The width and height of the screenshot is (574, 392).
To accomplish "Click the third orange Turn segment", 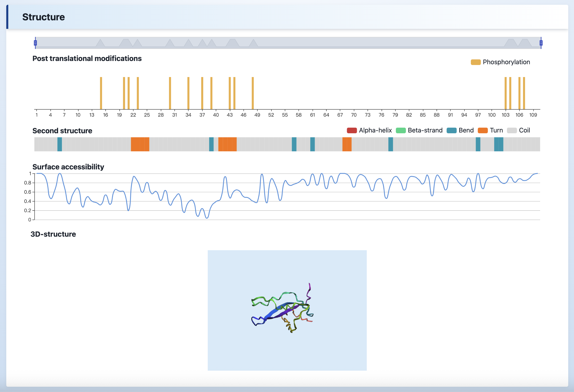I will point(347,144).
